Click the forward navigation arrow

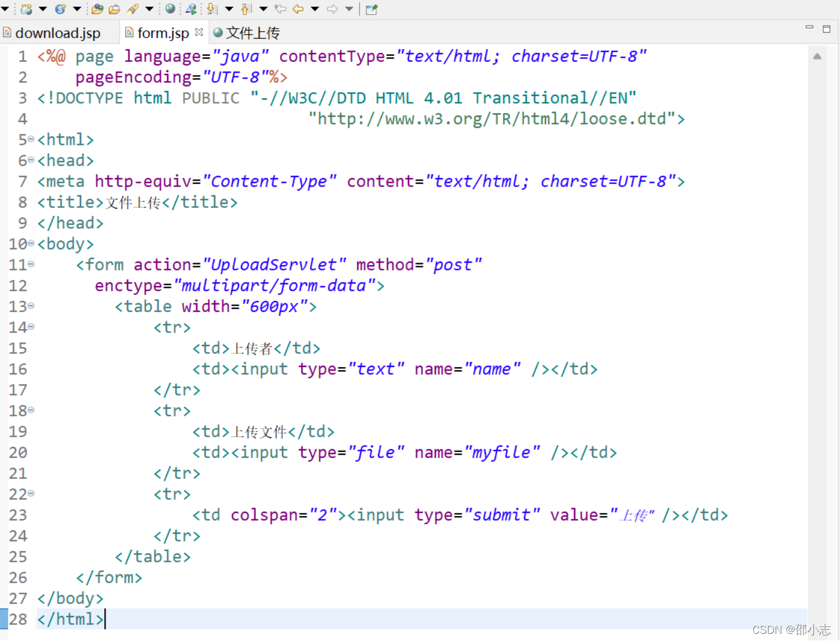coord(332,9)
